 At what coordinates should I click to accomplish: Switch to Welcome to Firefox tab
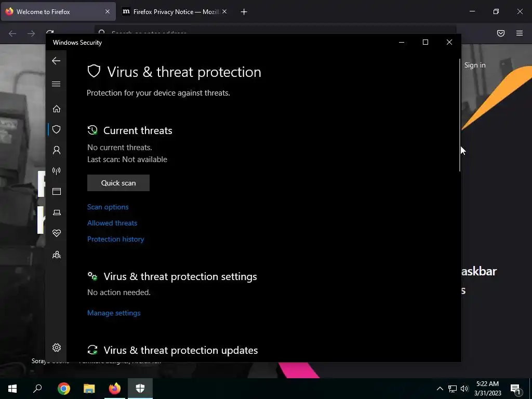pyautogui.click(x=58, y=11)
